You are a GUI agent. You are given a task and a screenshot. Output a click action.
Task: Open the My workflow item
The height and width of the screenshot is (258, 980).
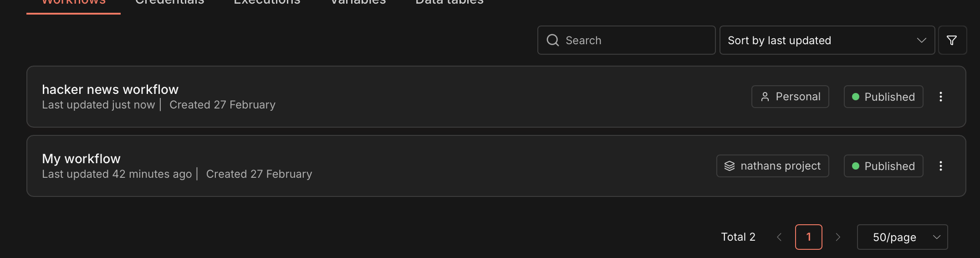81,159
